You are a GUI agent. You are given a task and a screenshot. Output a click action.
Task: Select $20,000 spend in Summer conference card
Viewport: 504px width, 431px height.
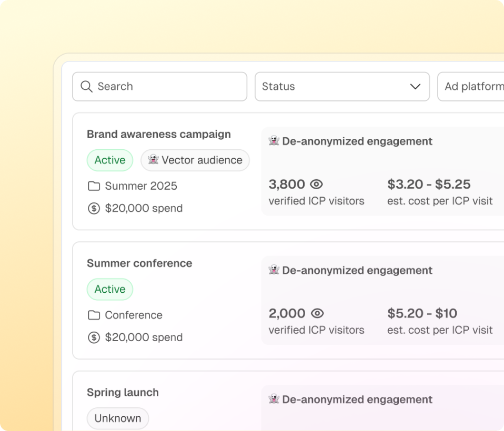[144, 337]
